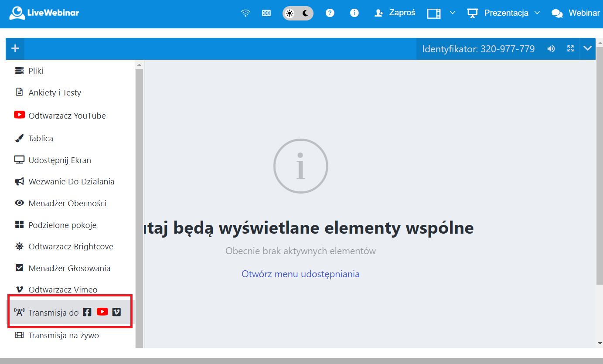Viewport: 603px width, 364px height.
Task: Open Odtwarzacz Brightcove player
Action: tap(71, 246)
